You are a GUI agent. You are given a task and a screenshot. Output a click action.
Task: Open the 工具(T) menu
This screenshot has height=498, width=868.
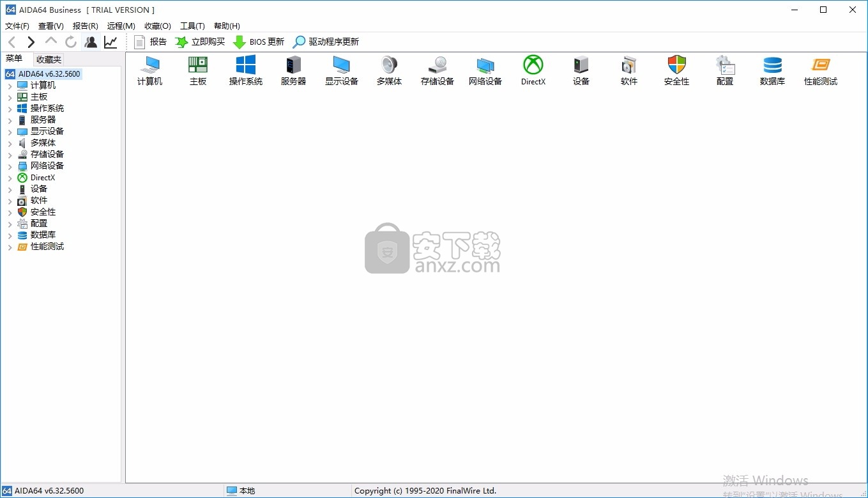(x=192, y=26)
